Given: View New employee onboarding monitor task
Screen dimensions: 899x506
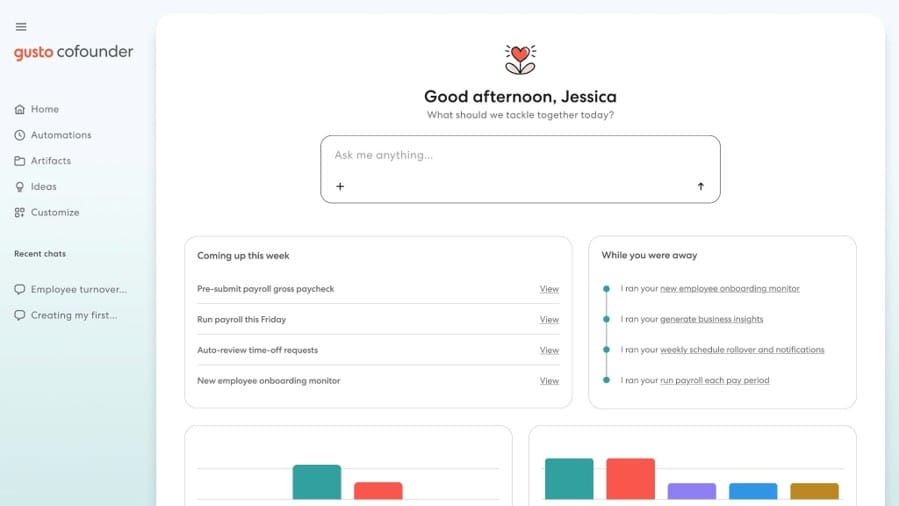Looking at the screenshot, I should pyautogui.click(x=549, y=381).
